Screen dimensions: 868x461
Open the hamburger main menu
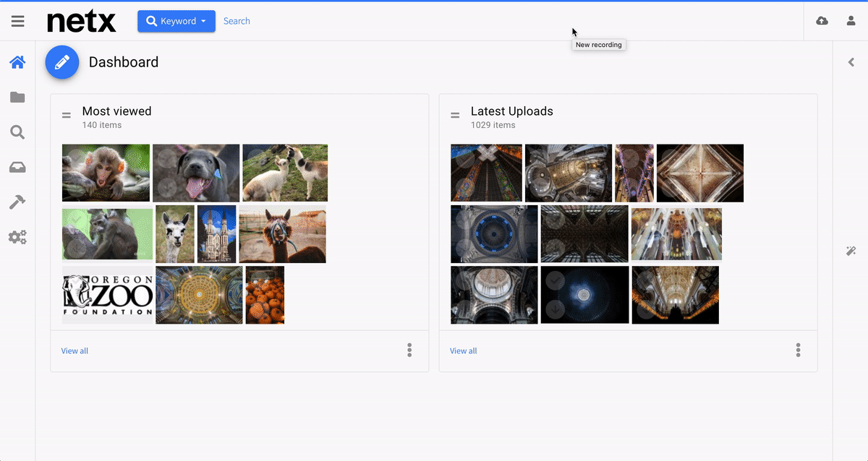18,21
